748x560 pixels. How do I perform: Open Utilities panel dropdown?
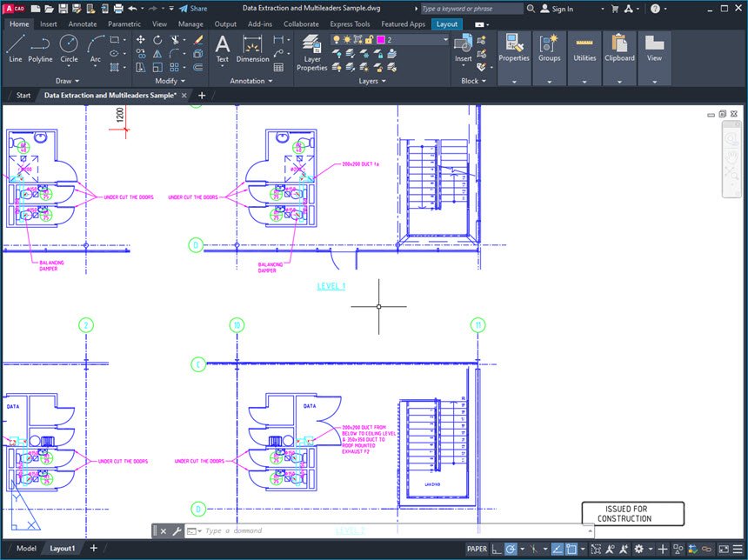coord(584,82)
